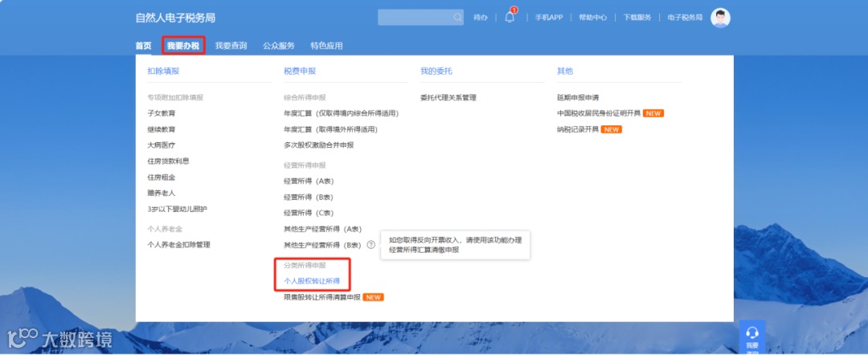
Task: Open 待办 in the header
Action: coord(481,18)
